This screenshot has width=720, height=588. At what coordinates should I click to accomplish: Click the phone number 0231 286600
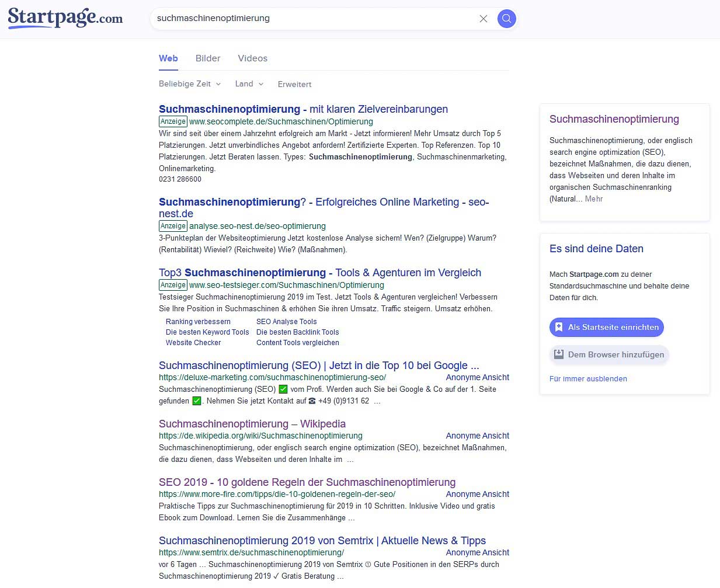(180, 179)
